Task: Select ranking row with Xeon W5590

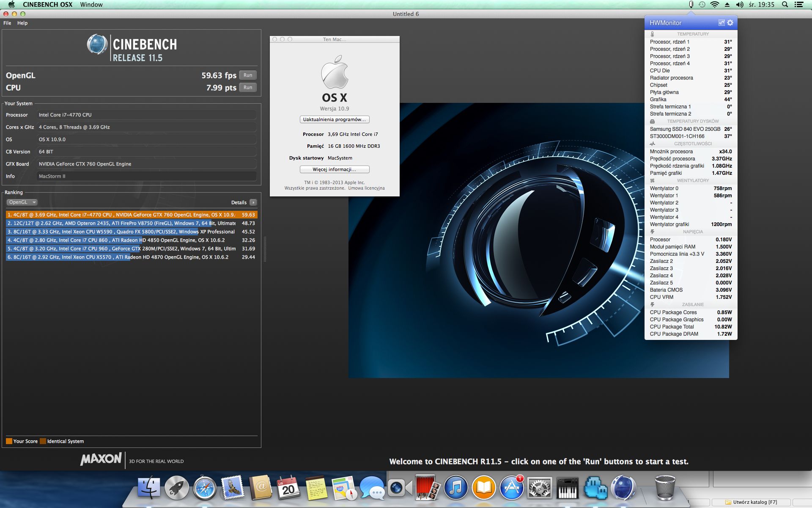Action: [132, 232]
